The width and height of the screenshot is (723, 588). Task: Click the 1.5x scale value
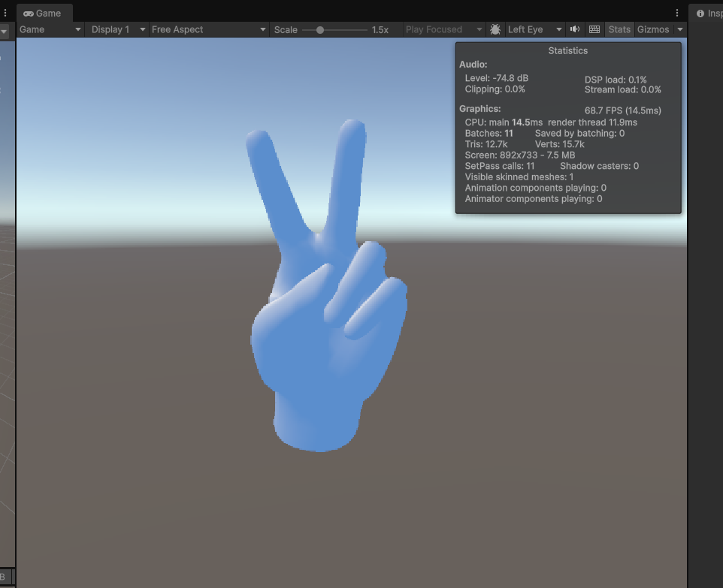380,30
